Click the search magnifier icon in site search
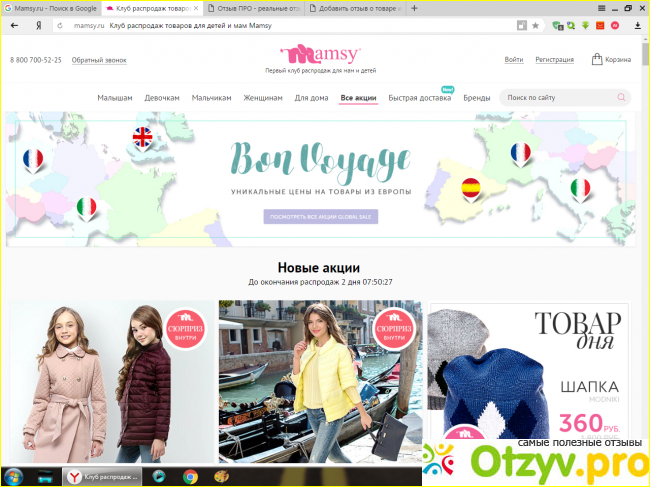This screenshot has height=487, width=650. [621, 98]
